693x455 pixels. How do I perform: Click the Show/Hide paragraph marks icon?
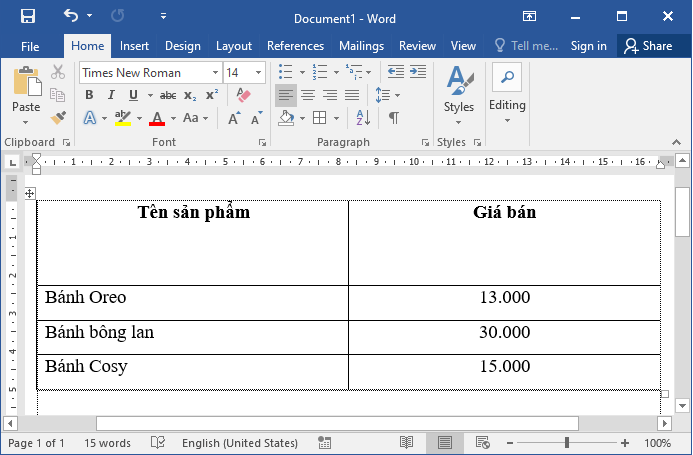[394, 118]
